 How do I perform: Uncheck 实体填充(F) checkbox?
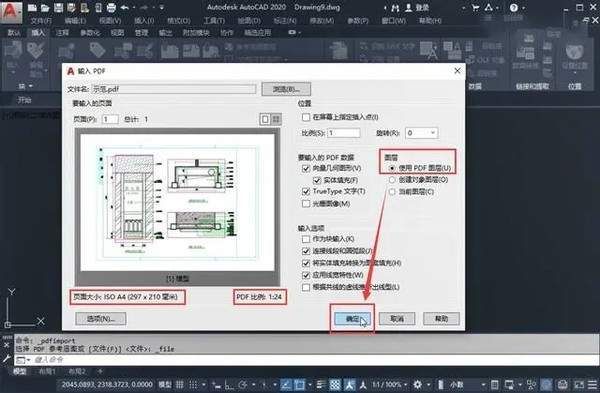[x=317, y=180]
